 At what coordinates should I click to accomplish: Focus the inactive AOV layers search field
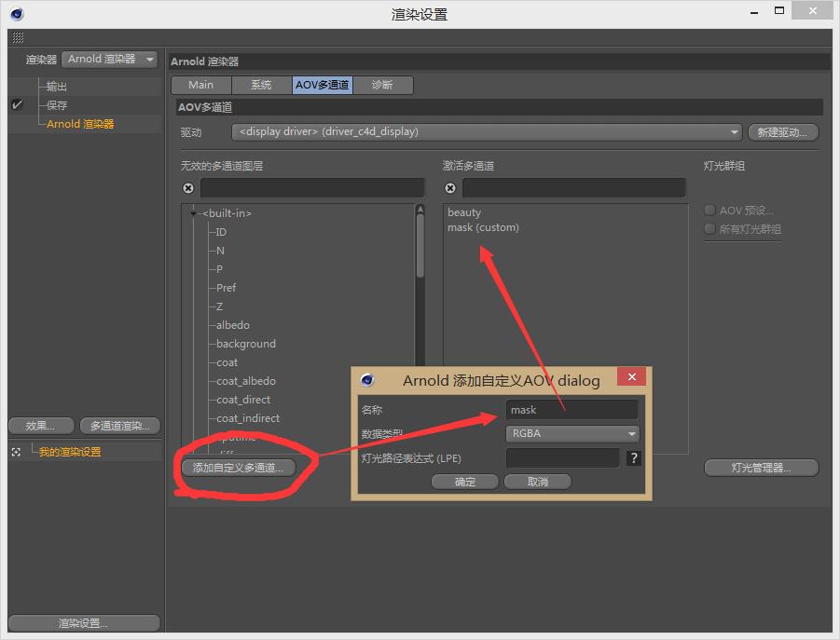tap(311, 188)
